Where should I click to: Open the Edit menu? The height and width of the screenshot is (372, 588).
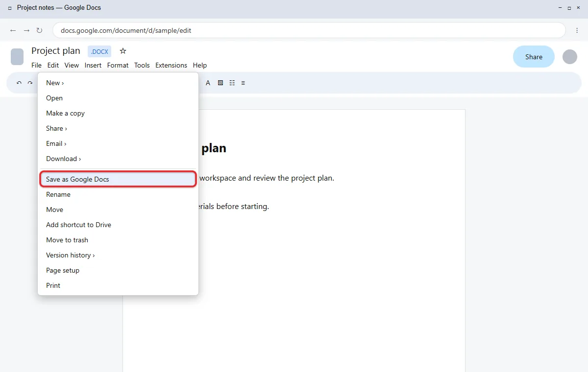click(53, 65)
